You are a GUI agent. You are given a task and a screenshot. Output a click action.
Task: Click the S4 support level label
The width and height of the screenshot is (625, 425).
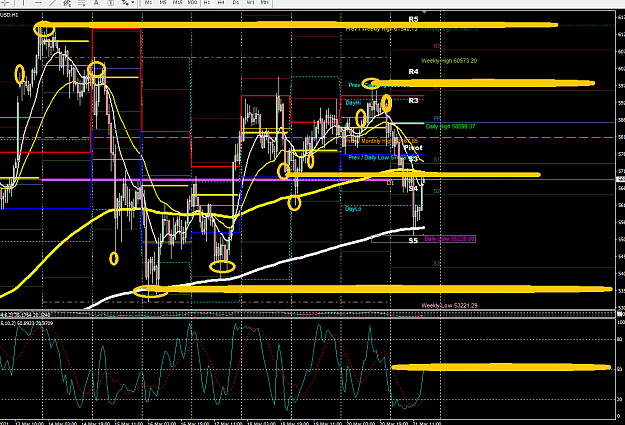413,188
